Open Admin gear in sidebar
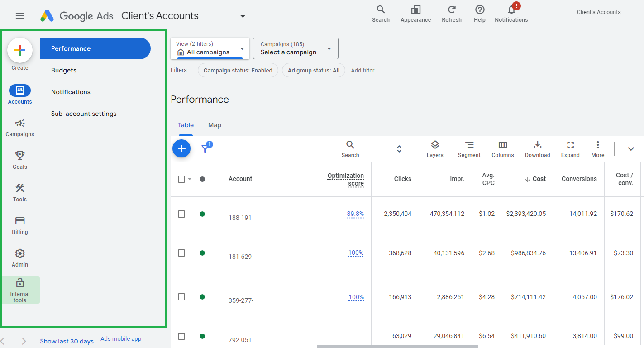This screenshot has width=644, height=348. (x=20, y=258)
